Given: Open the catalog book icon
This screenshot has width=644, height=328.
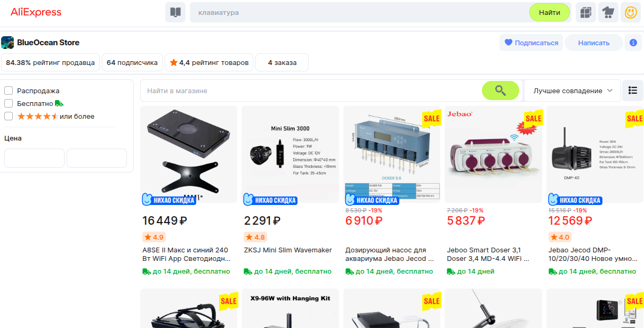Looking at the screenshot, I should [175, 12].
